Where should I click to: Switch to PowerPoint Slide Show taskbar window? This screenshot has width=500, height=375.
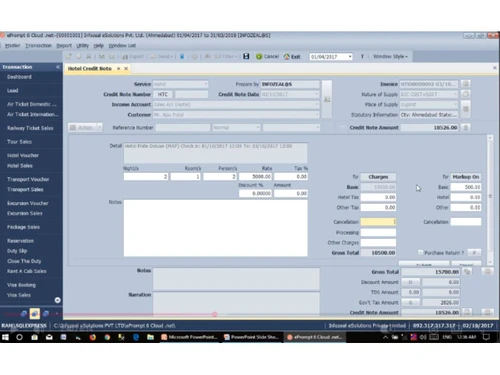click(x=252, y=337)
